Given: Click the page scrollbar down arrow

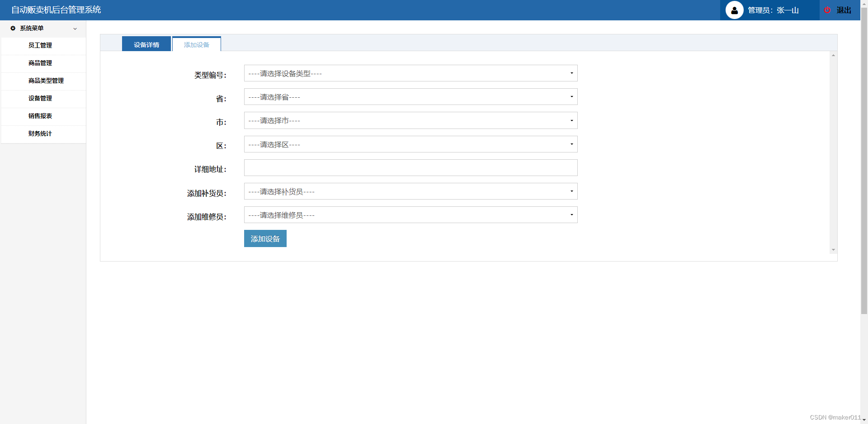Looking at the screenshot, I should pos(864,420).
